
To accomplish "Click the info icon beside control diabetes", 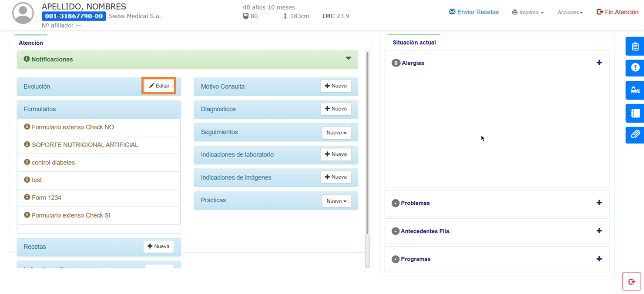I will (27, 162).
